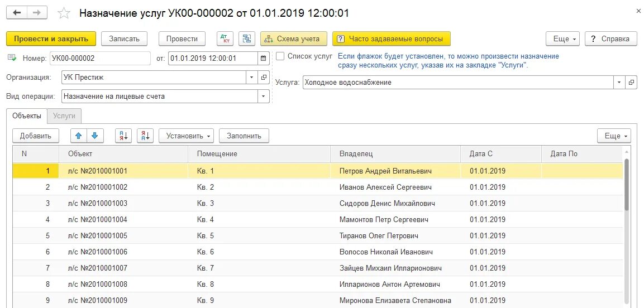Open the document structure icon

pos(246,38)
